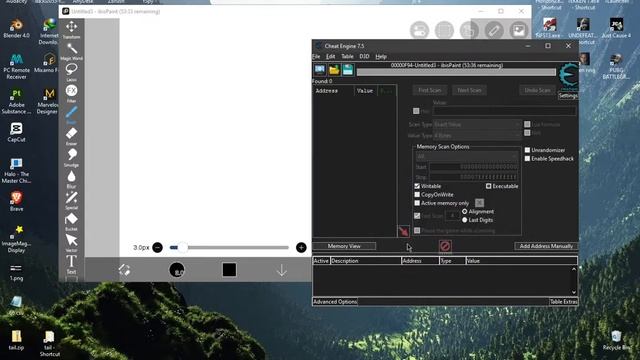Click the Open Process icon in Cheat Engine
This screenshot has height=360, width=640.
point(320,70)
